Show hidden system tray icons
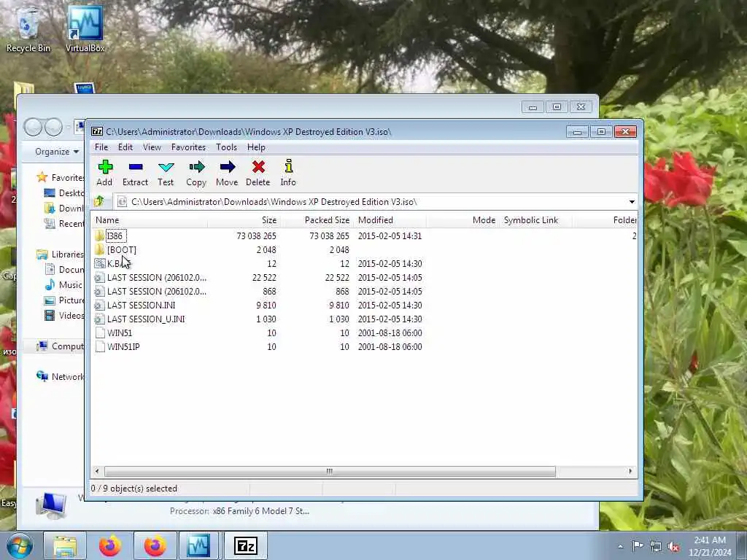 (x=620, y=546)
